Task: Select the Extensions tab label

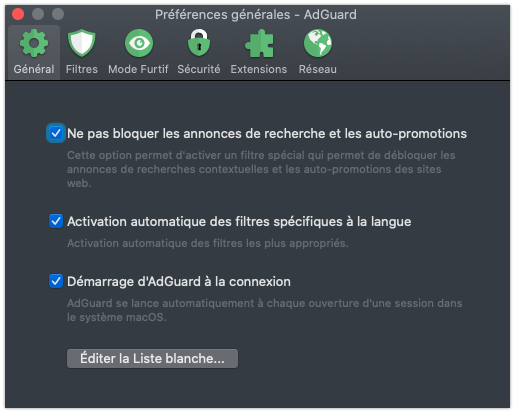Action: [259, 69]
